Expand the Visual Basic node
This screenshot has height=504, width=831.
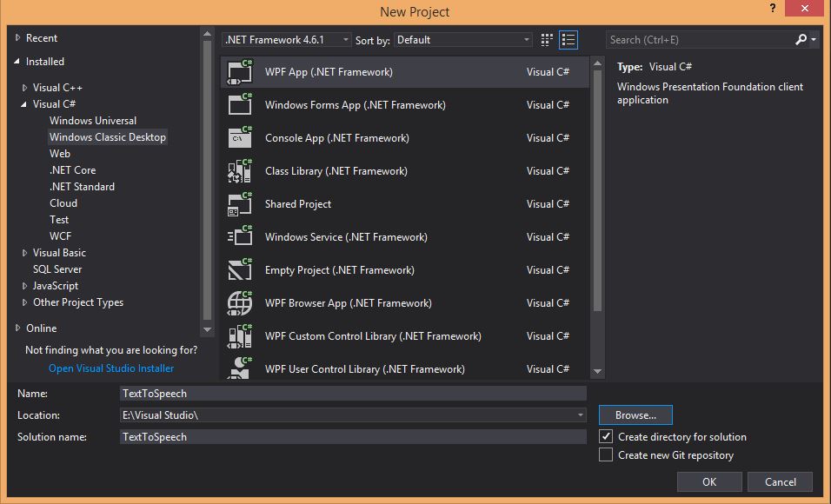[x=24, y=253]
